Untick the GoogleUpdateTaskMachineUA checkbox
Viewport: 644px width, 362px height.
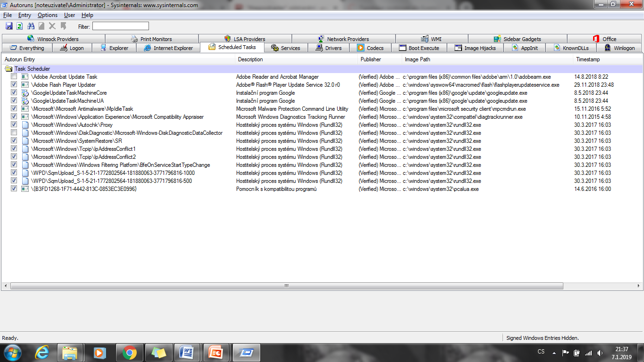coord(14,101)
